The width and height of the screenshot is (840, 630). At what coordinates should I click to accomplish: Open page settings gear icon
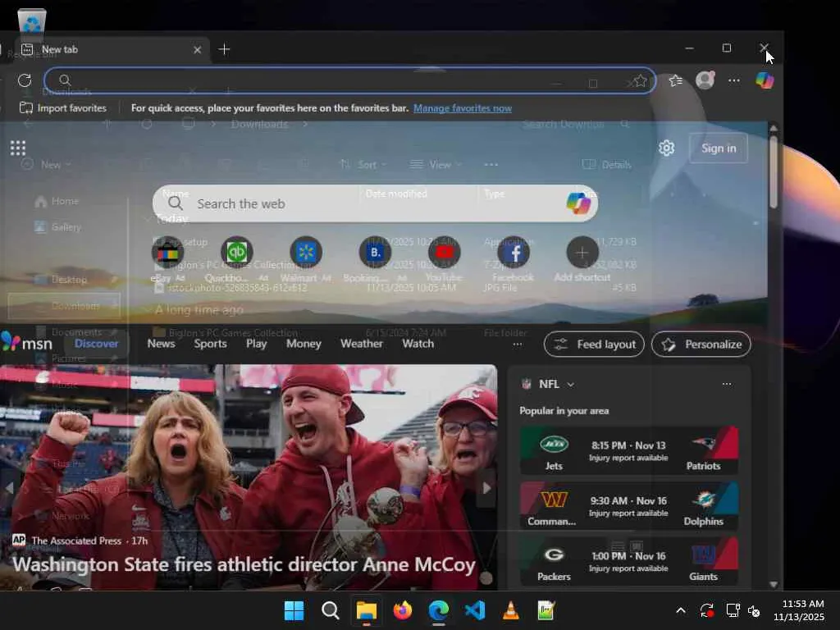click(666, 148)
